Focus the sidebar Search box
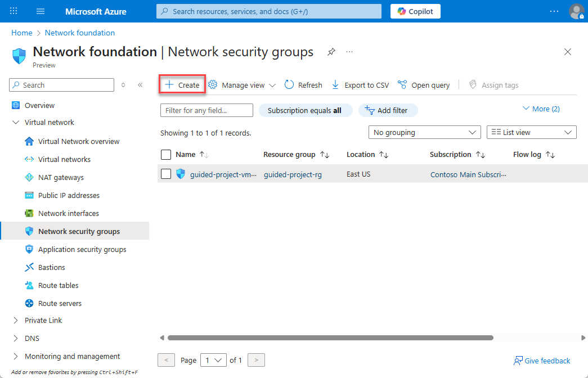The image size is (588, 378). coord(61,85)
